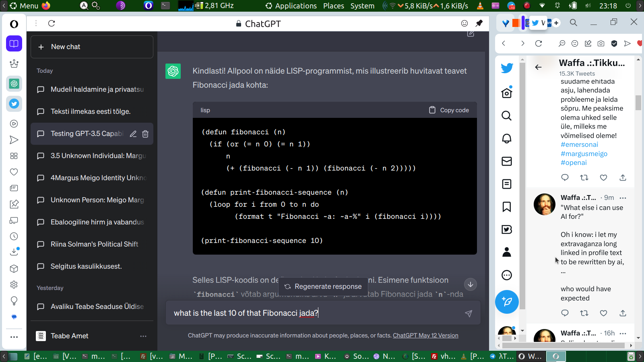
Task: Retweet the "What else i can use AI for?" tweet
Action: coord(584,313)
